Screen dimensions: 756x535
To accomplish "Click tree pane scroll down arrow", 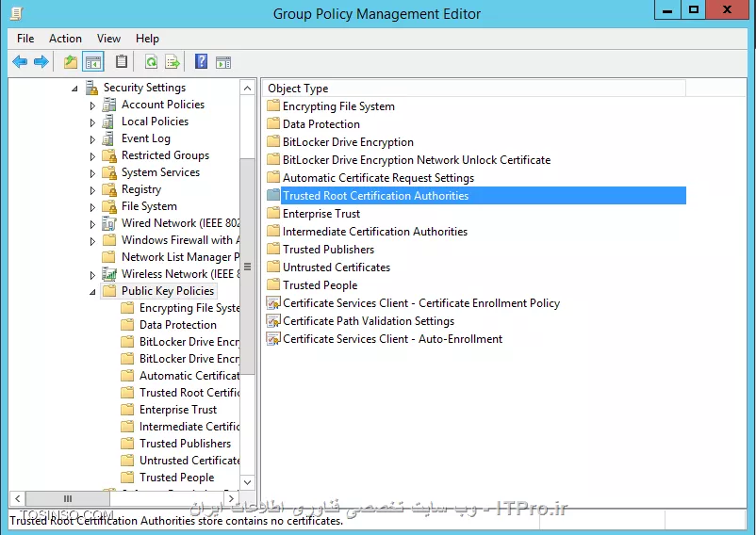I will 247,482.
